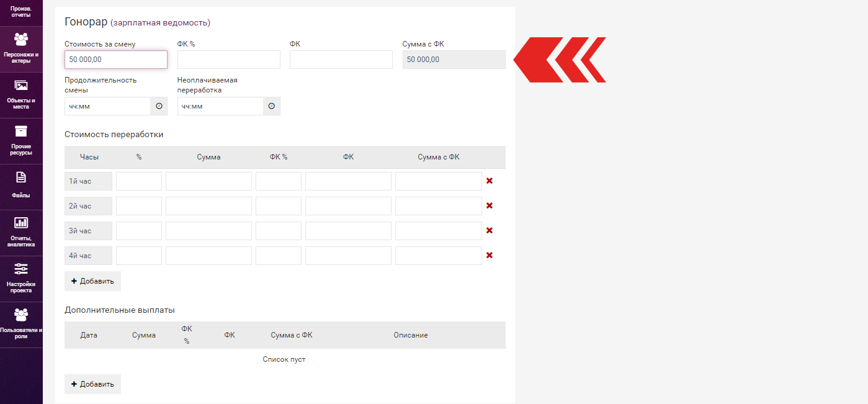The width and height of the screenshot is (868, 404).
Task: Focus Сумма field in 1й час row
Action: click(x=208, y=181)
